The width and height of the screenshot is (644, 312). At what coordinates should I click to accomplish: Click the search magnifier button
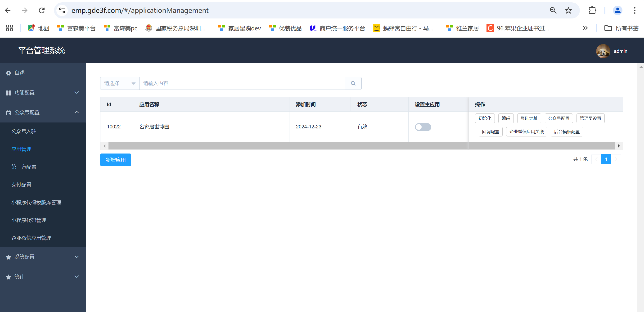tap(353, 83)
